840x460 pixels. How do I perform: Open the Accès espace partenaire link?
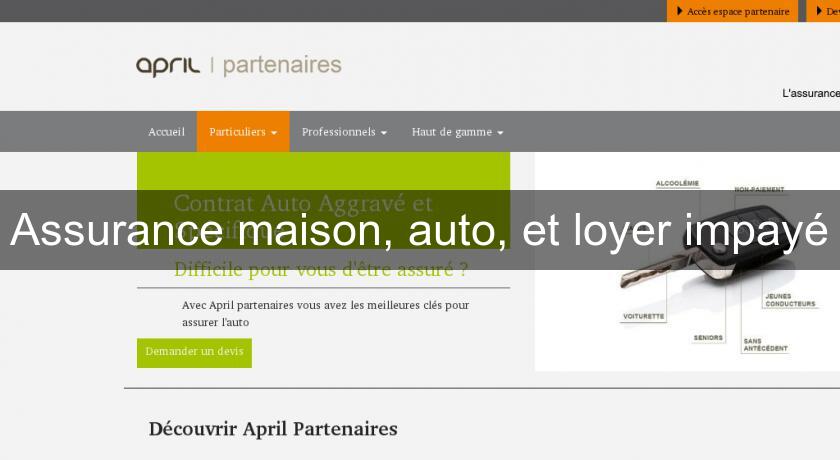point(732,11)
